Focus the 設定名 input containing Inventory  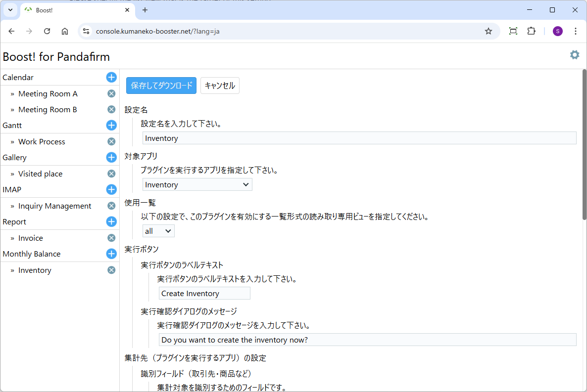(x=359, y=138)
